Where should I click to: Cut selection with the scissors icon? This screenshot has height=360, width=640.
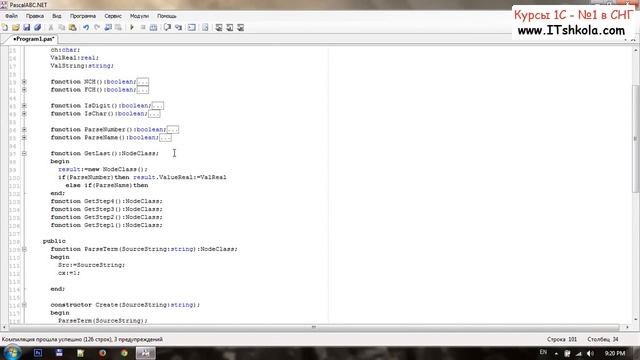pyautogui.click(x=51, y=27)
